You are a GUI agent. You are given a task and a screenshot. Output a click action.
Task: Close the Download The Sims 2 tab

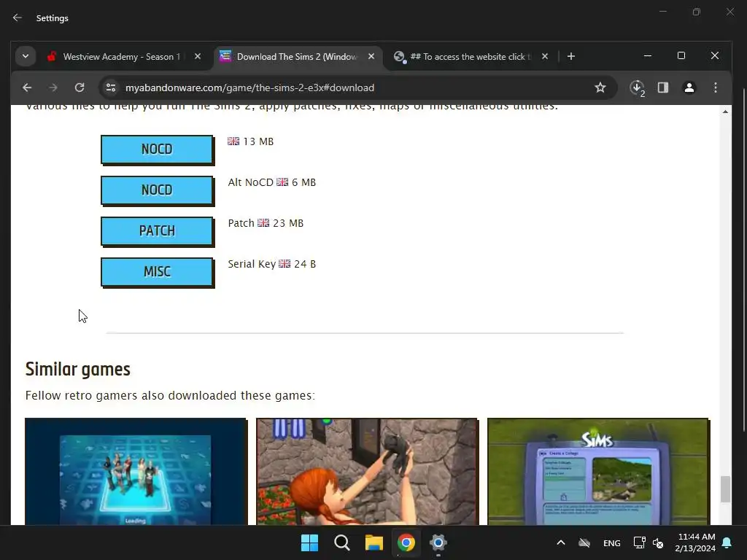[371, 56]
